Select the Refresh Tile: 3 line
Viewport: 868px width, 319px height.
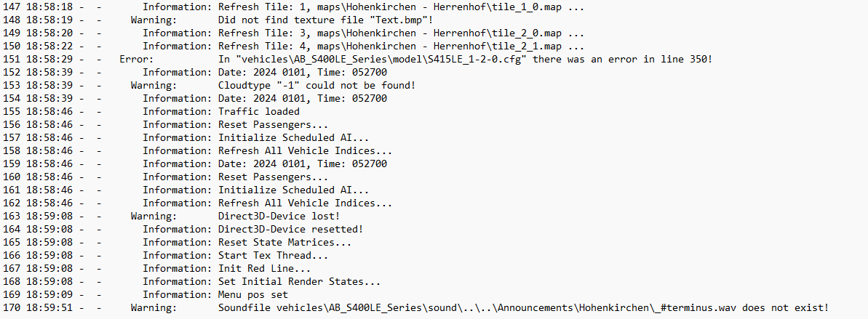(x=293, y=33)
